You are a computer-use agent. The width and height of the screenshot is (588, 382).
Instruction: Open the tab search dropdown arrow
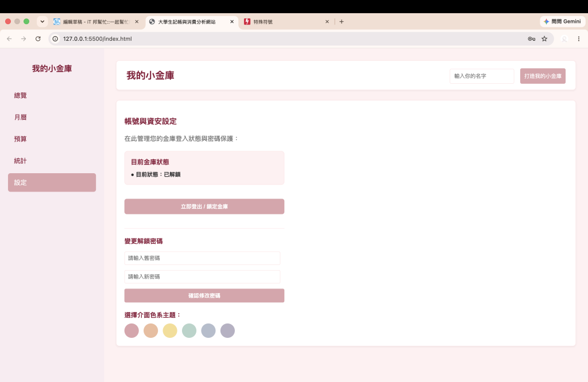pos(42,22)
